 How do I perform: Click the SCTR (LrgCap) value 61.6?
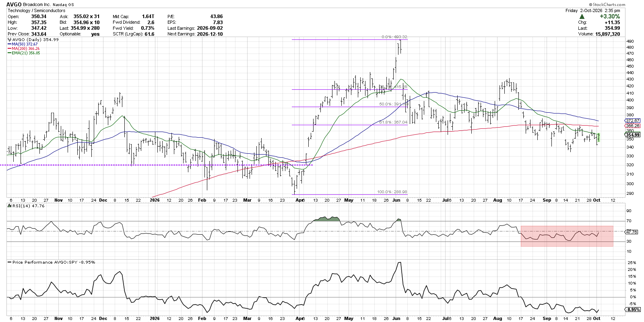pyautogui.click(x=150, y=34)
